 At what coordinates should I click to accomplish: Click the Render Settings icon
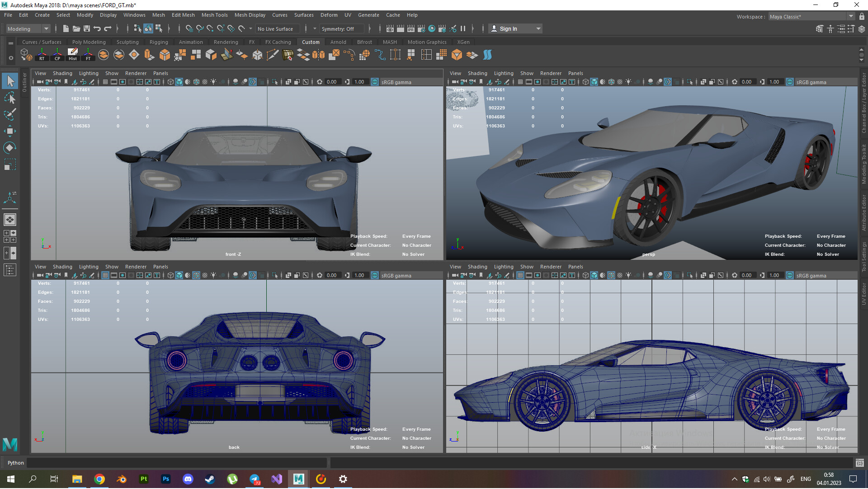point(421,28)
